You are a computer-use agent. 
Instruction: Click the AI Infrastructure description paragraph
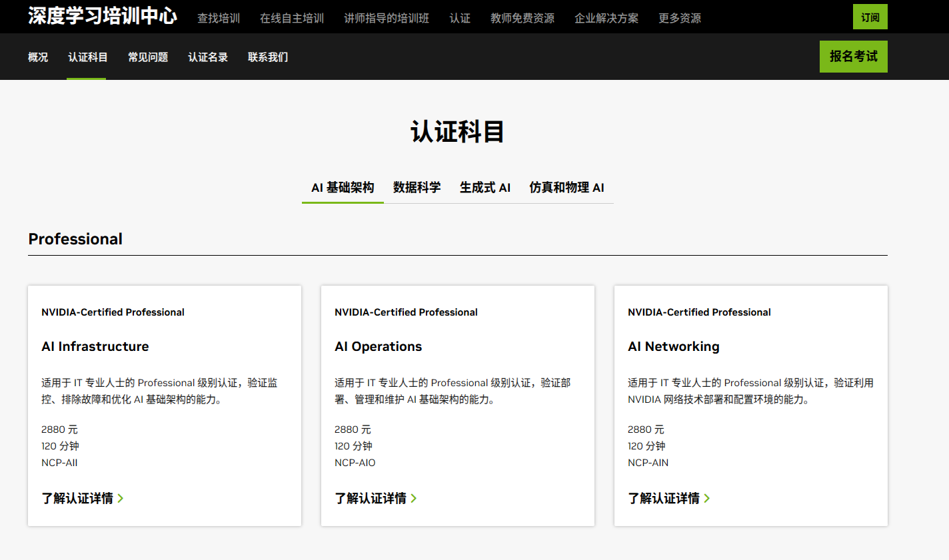[x=159, y=391]
